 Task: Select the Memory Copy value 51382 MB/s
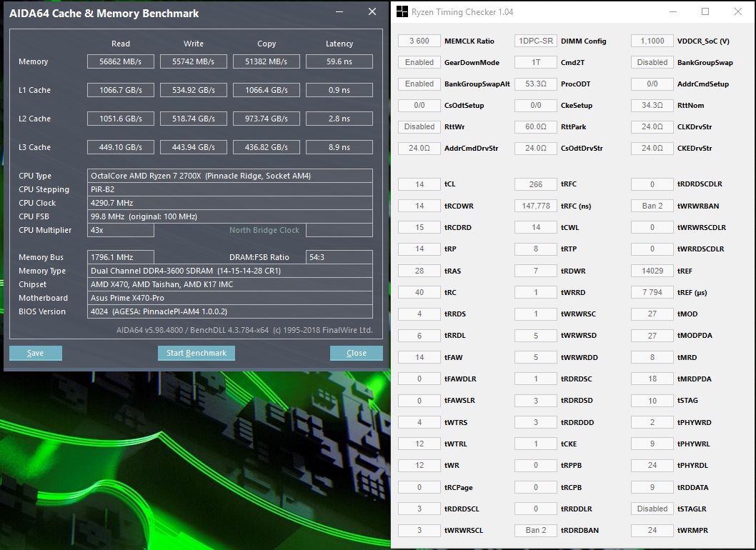click(266, 61)
